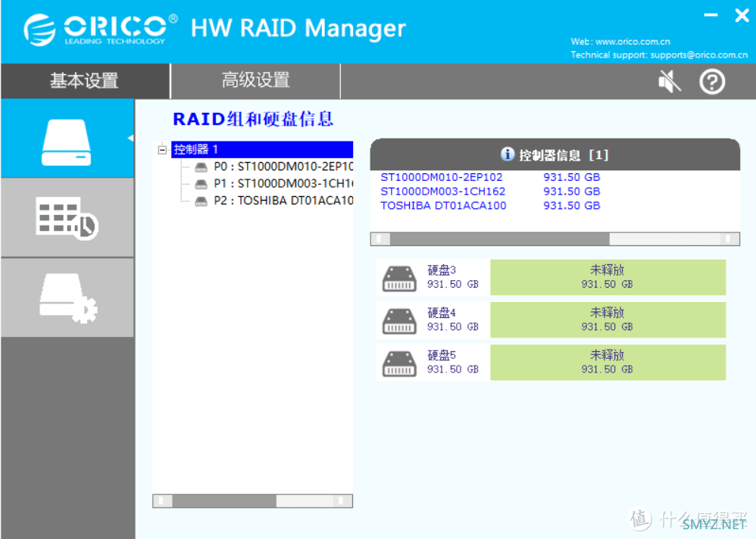The height and width of the screenshot is (539, 756).
Task: Click the 控制器信息 [1] header
Action: coord(555,154)
